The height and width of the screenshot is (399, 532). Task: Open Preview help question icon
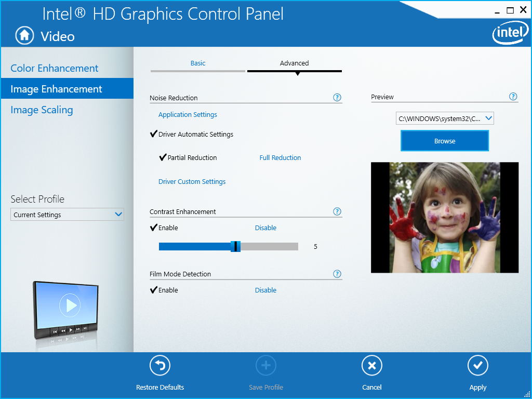coord(513,97)
